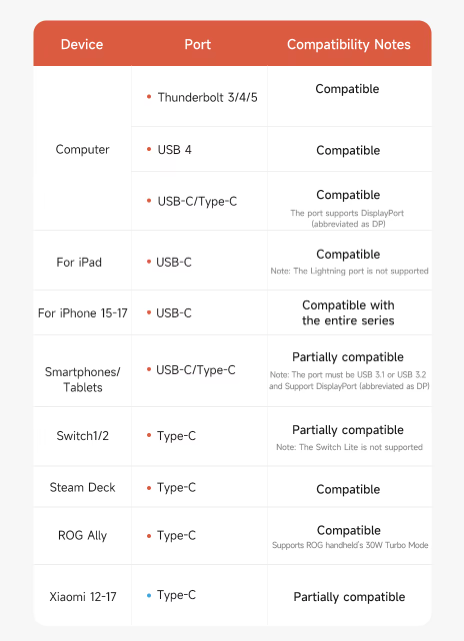The height and width of the screenshot is (641, 464).
Task: Click Compatible with the entire series text
Action: tap(348, 313)
